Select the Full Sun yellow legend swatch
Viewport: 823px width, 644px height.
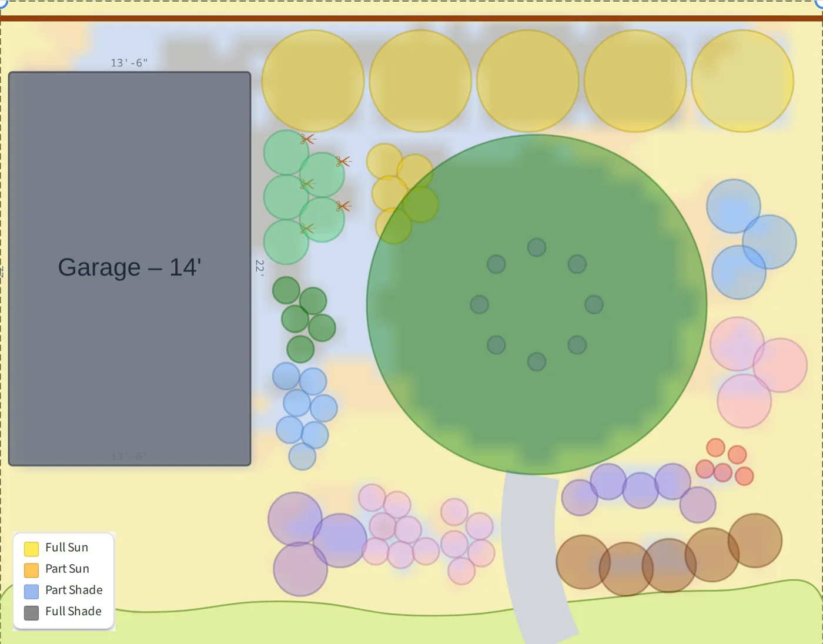coord(31,549)
